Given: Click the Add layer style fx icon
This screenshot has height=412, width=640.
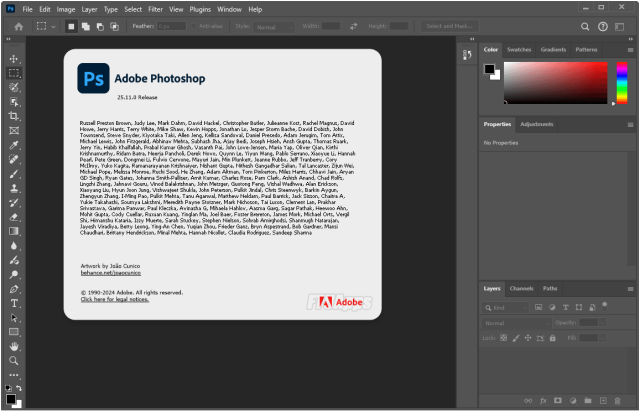Looking at the screenshot, I should pyautogui.click(x=543, y=401).
